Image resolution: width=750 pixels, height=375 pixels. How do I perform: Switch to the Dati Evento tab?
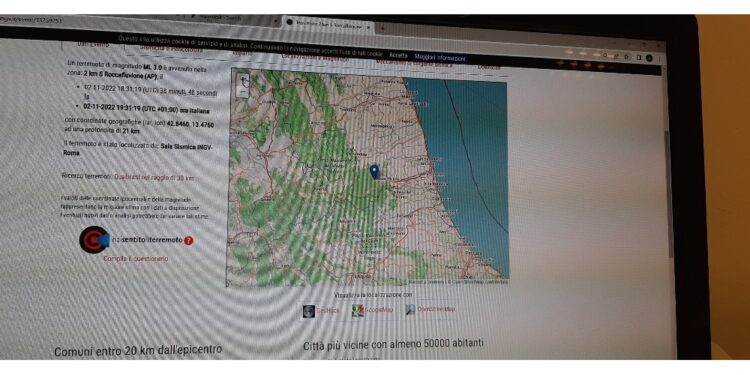pos(93,44)
